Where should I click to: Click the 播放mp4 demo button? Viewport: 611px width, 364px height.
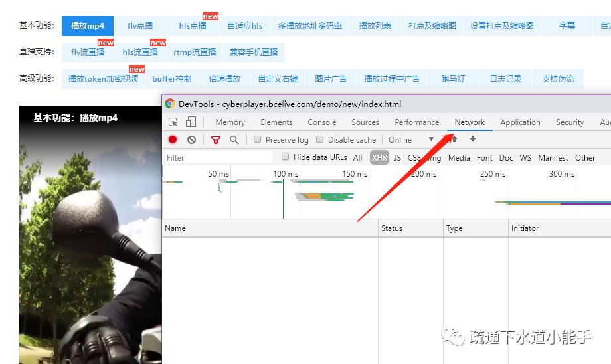88,26
